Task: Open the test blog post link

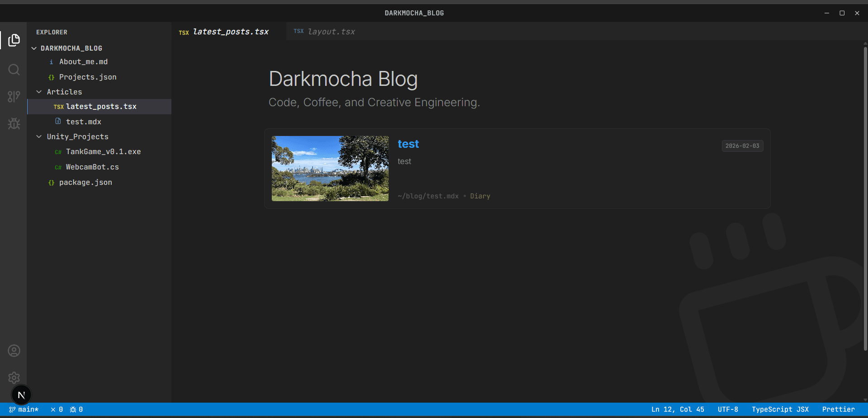Action: [x=408, y=144]
